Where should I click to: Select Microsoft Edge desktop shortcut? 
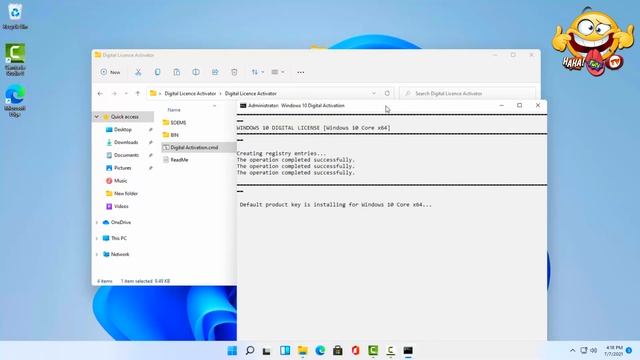(x=15, y=101)
